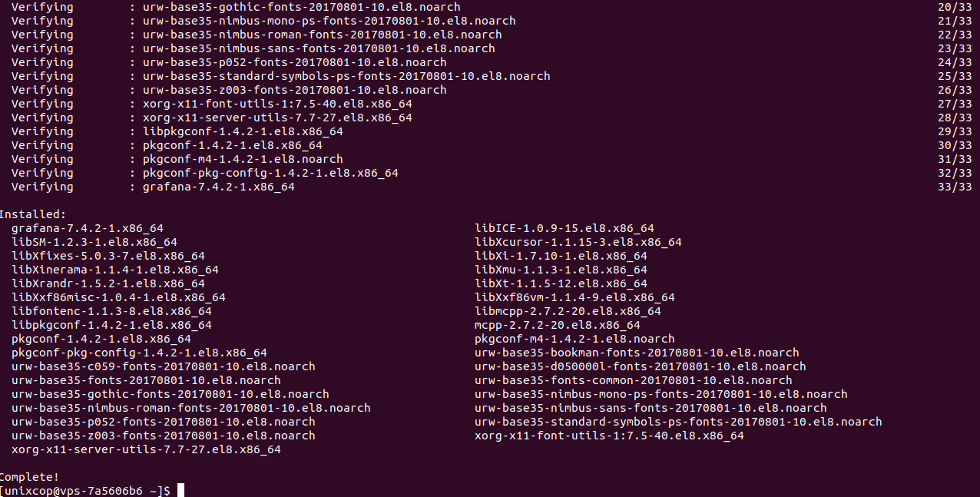
Task: Click libfontenc-1.1.3-8.el8.x86_64 package entry
Action: coord(111,311)
